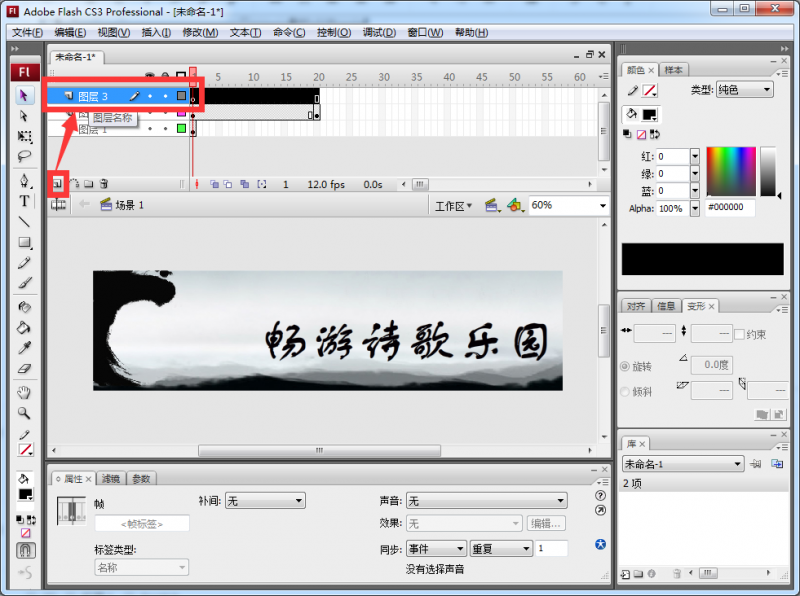Screen dimensions: 800x596
Task: Select the Text tool
Action: click(23, 201)
